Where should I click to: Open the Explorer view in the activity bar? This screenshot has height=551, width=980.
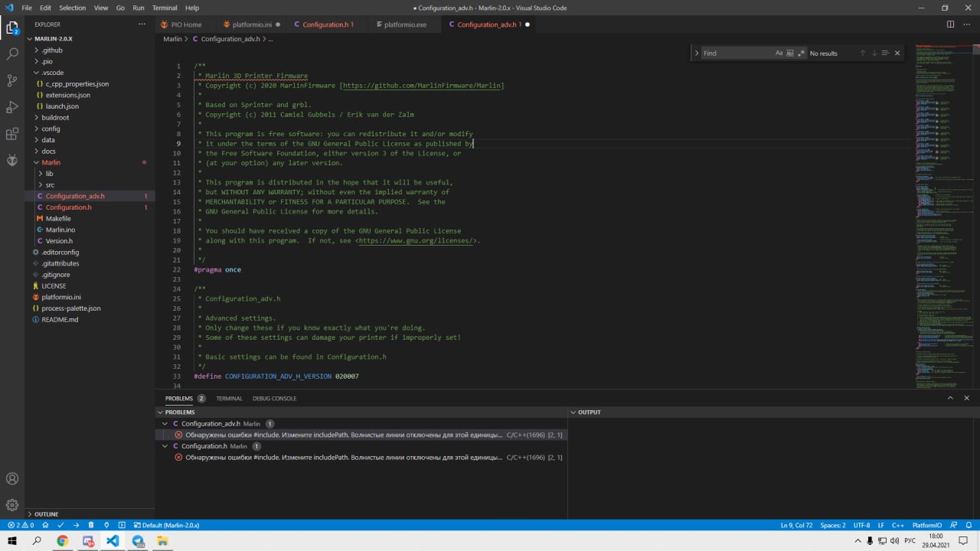coord(12,28)
